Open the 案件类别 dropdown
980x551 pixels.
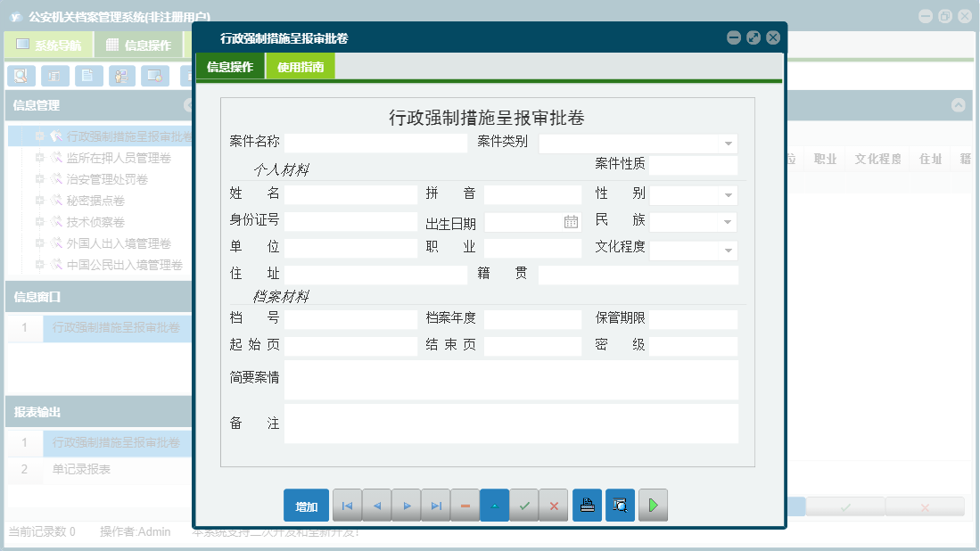click(729, 144)
